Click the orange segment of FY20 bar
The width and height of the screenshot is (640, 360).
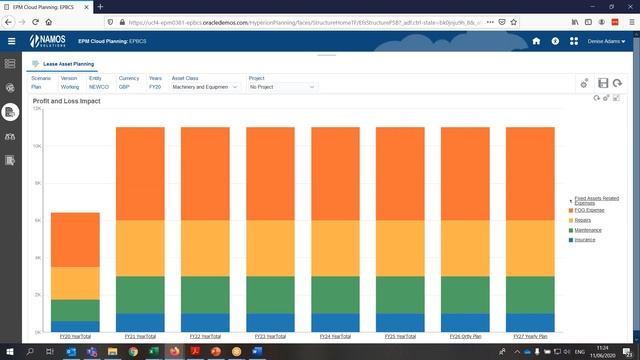tap(75, 240)
